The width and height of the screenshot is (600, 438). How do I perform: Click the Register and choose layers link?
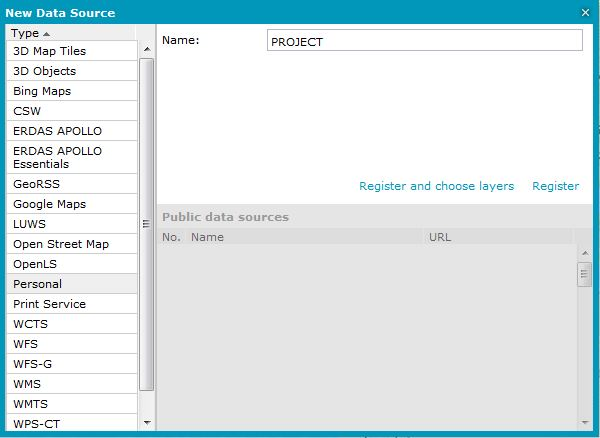pos(436,186)
